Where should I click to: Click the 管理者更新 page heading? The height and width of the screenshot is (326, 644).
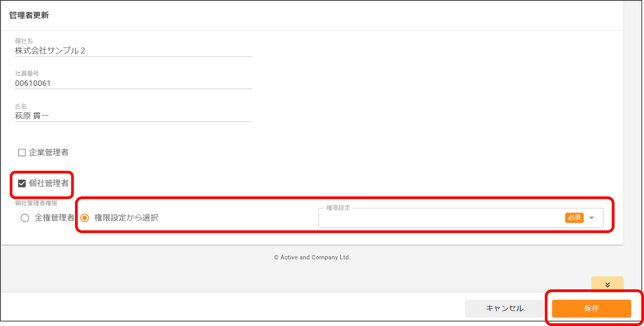click(x=29, y=15)
